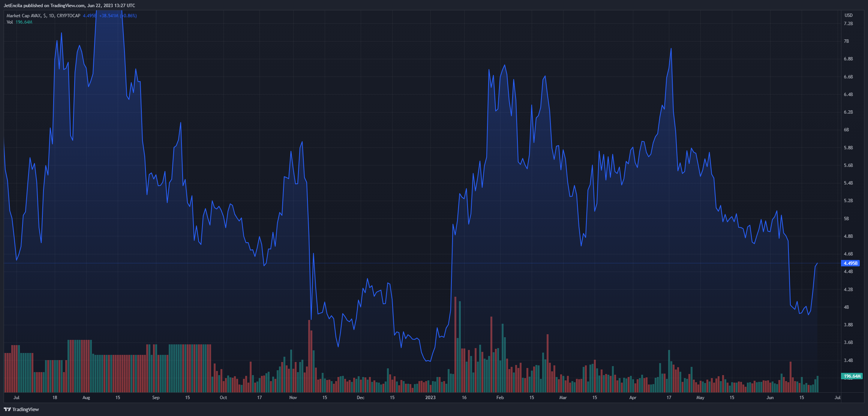This screenshot has width=868, height=416.
Task: Click the green 196.64M value beside Vol
Action: click(24, 22)
